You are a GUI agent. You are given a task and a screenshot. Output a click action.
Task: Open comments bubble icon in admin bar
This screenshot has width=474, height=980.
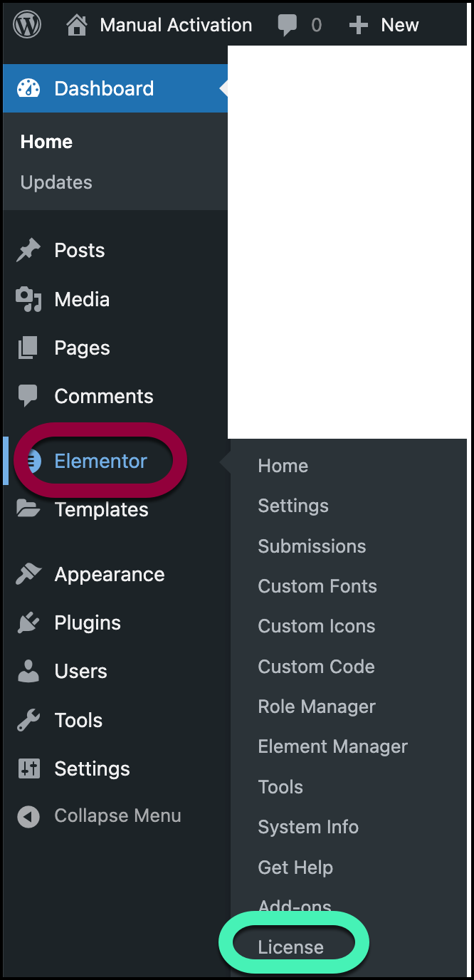(288, 26)
